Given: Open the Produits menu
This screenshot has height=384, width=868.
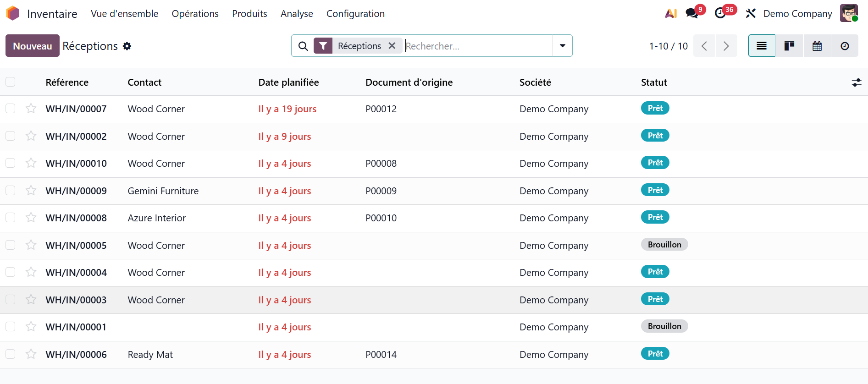Looking at the screenshot, I should [x=249, y=14].
